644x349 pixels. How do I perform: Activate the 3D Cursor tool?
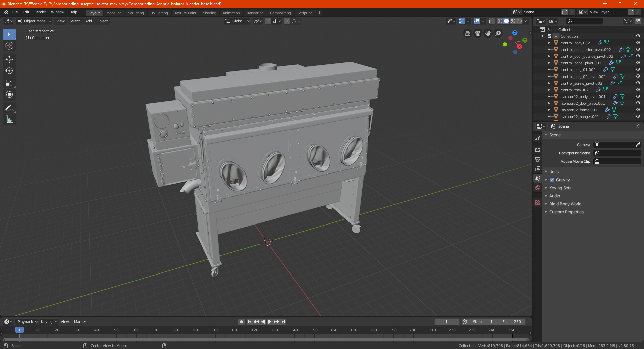click(x=9, y=46)
